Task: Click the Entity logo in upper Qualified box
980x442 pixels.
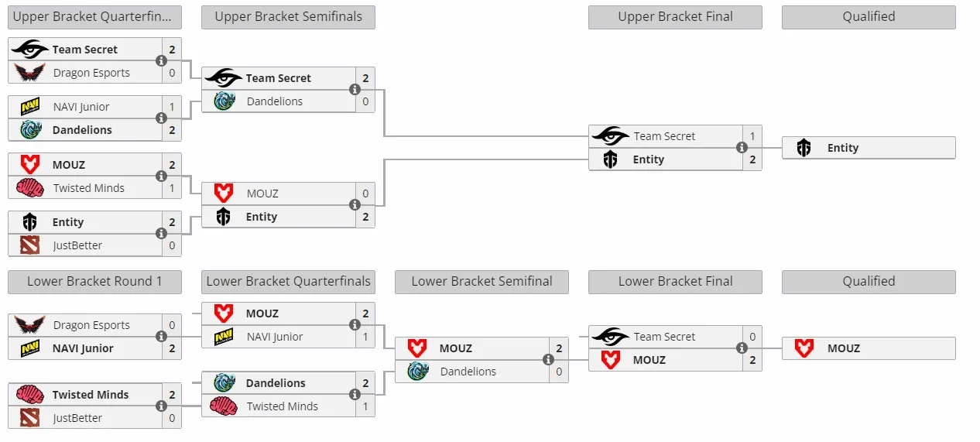Action: tap(804, 148)
